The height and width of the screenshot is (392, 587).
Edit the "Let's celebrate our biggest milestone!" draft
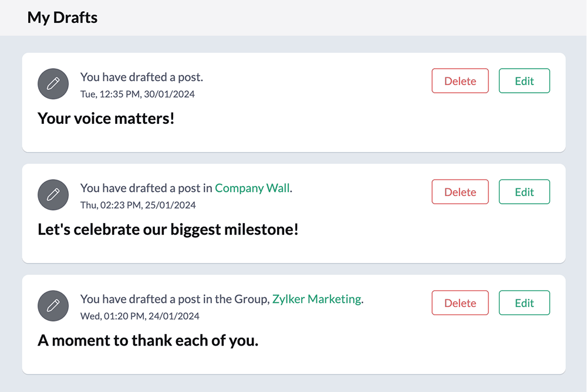point(524,192)
